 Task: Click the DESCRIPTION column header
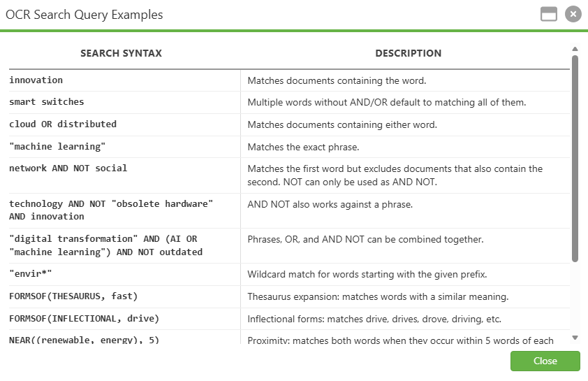409,53
